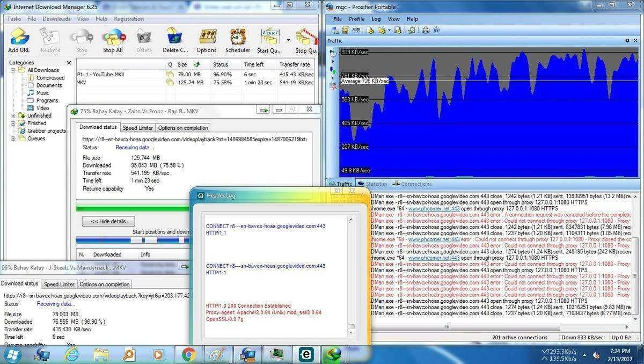Select Speed Limiter tab in 96% window
Screen dimensions: 644x364
[59, 284]
